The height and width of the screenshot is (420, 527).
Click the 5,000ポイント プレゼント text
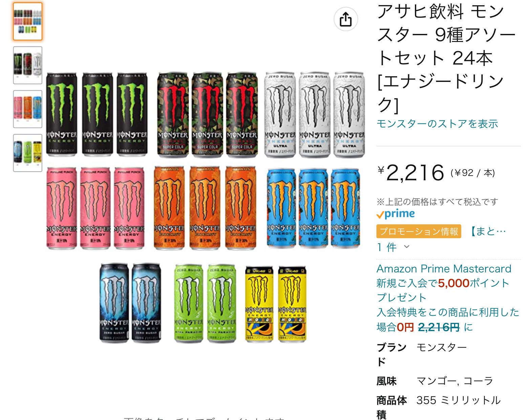(443, 290)
